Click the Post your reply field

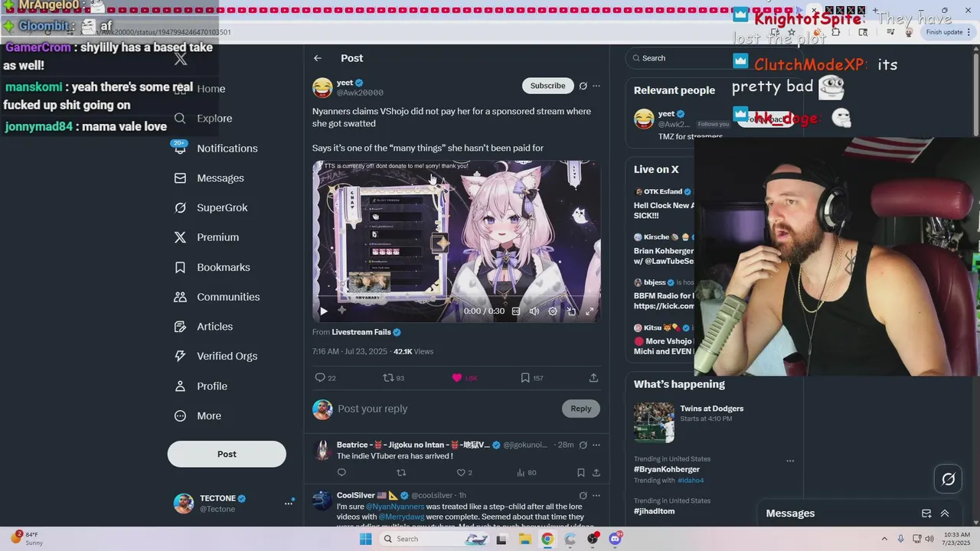448,409
